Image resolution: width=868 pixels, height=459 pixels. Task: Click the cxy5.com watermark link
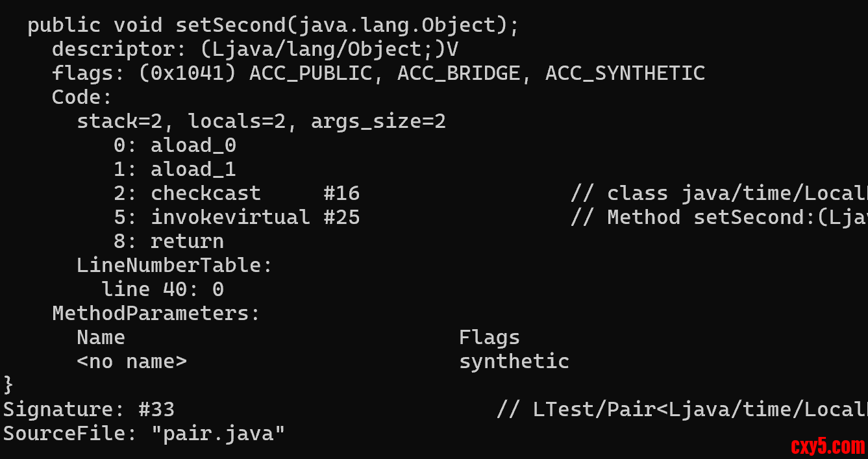click(x=827, y=446)
